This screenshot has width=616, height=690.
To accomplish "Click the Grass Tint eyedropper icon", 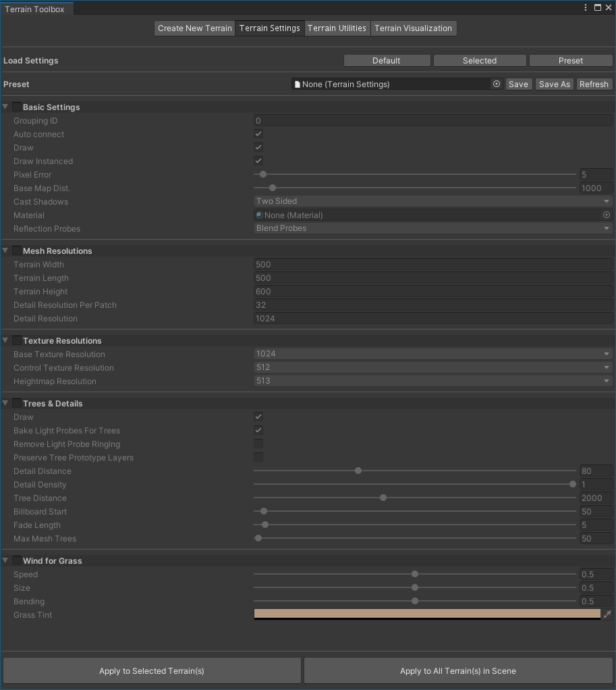I will [607, 614].
